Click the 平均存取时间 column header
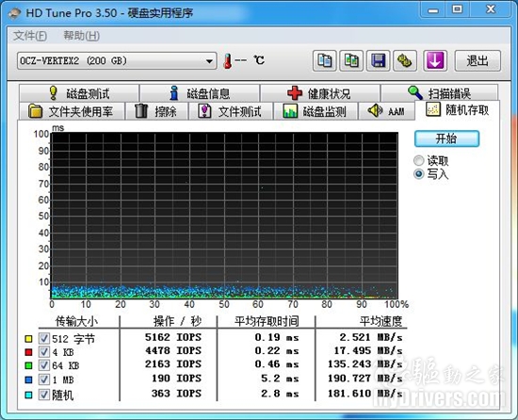 coord(267,321)
